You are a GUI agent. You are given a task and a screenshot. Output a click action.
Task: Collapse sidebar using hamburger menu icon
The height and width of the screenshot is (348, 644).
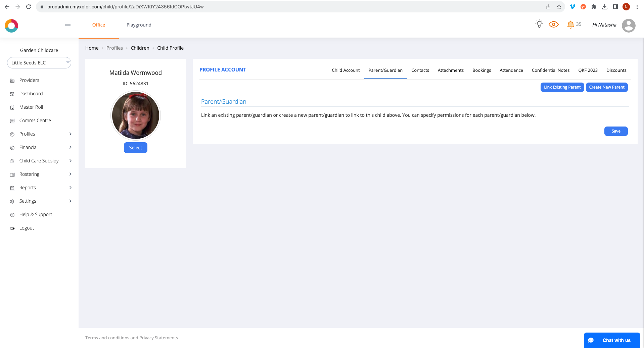coord(68,25)
